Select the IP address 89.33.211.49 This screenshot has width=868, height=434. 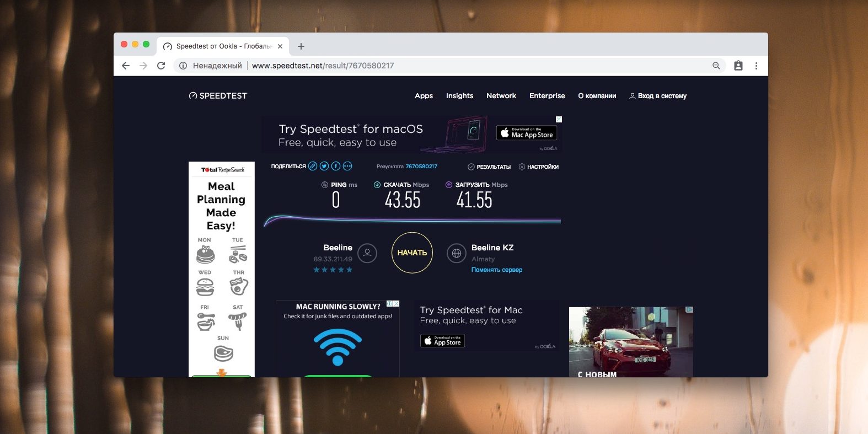[x=333, y=259]
